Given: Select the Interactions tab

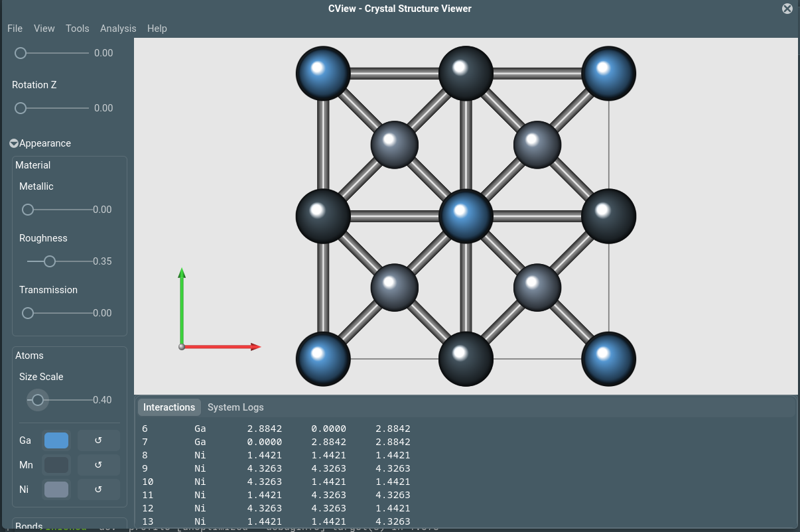Looking at the screenshot, I should pyautogui.click(x=169, y=407).
